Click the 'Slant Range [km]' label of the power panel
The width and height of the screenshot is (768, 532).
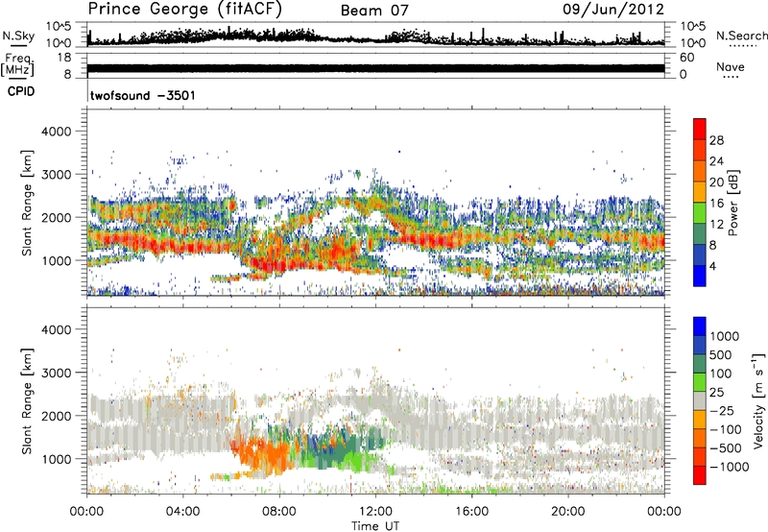tap(27, 203)
